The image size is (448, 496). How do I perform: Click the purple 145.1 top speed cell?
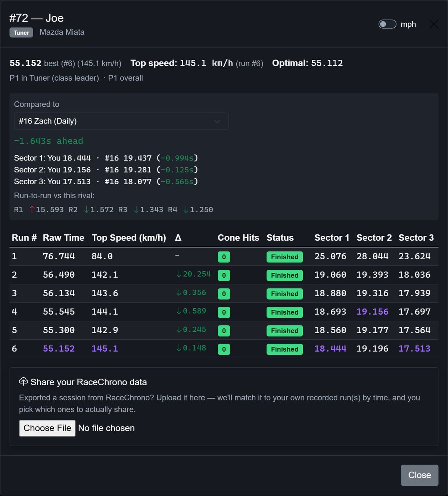click(x=105, y=349)
